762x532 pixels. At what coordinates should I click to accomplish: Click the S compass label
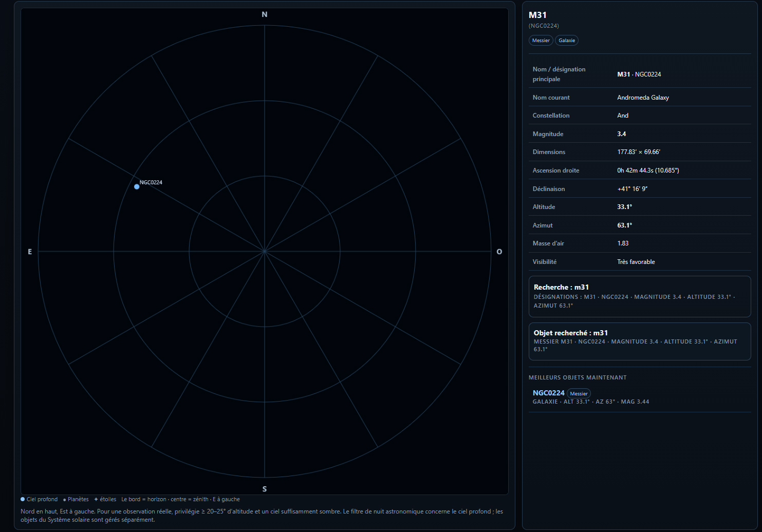[x=265, y=489]
